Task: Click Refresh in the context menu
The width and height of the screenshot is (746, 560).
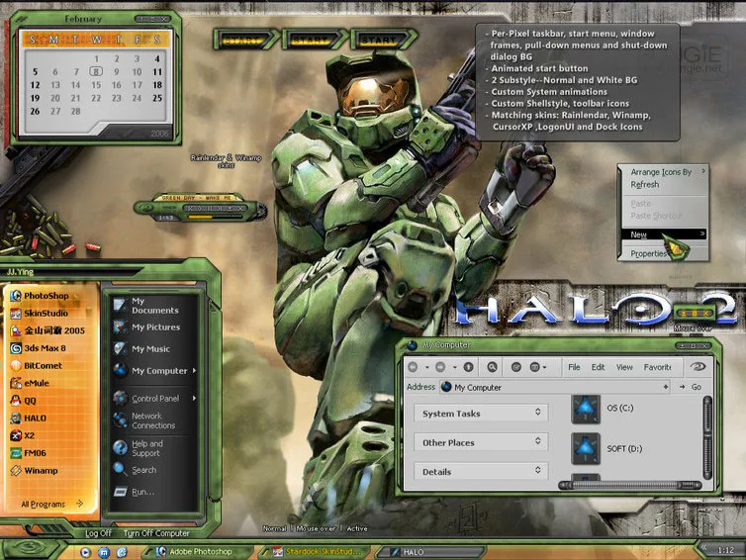Action: (645, 184)
